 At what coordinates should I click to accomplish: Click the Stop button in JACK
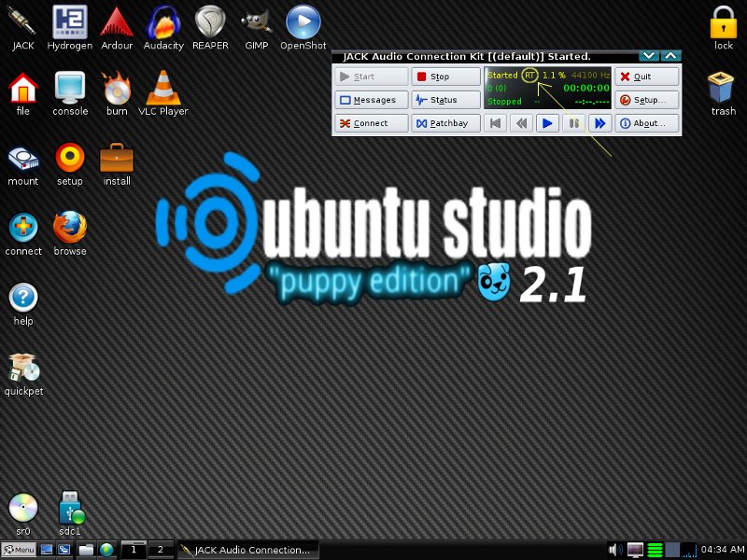coord(446,77)
